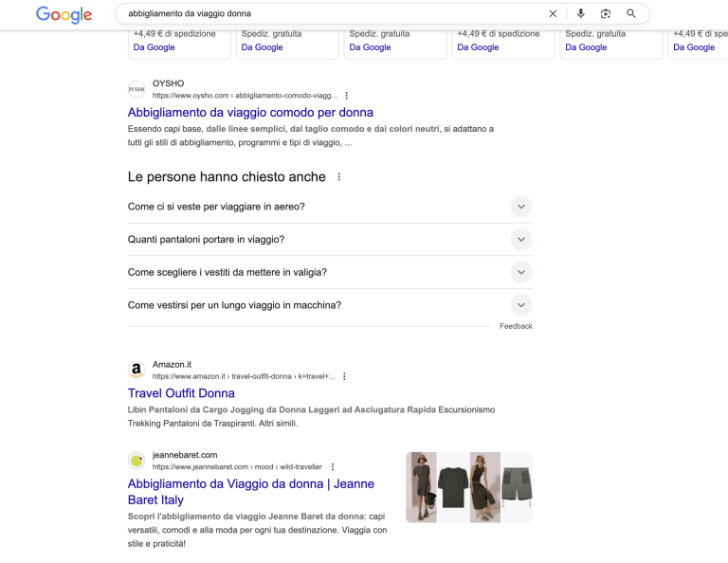This screenshot has height=563, width=728.
Task: Expand 'Come ci si veste per viaggiare in aereo?'
Action: point(520,207)
